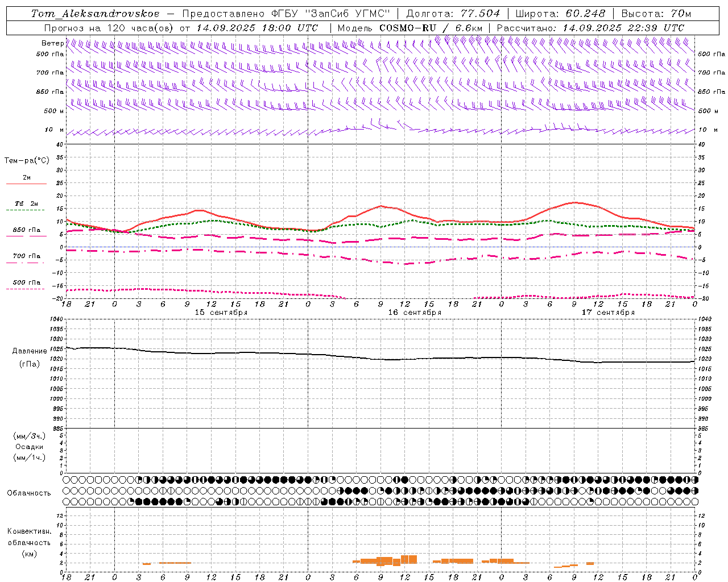Viewport: 728px width, 582px height.
Task: Click the 15 сентября date label
Action: point(221,313)
